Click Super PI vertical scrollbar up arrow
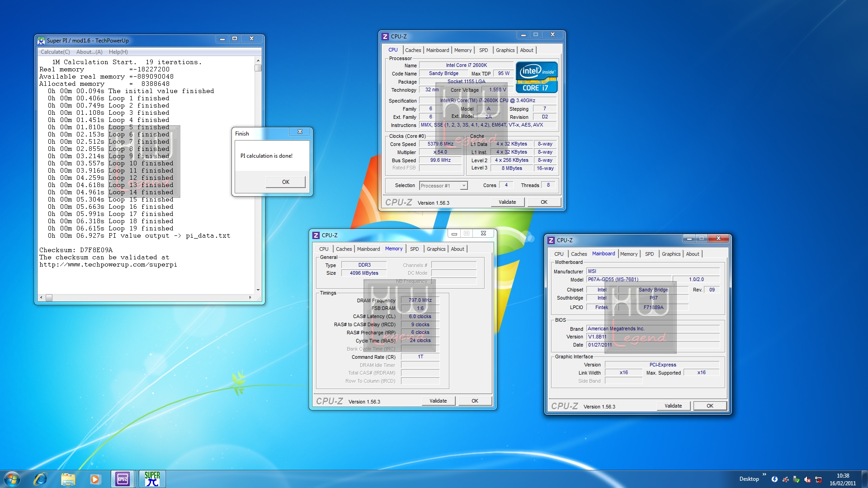868x488 pixels. [258, 61]
